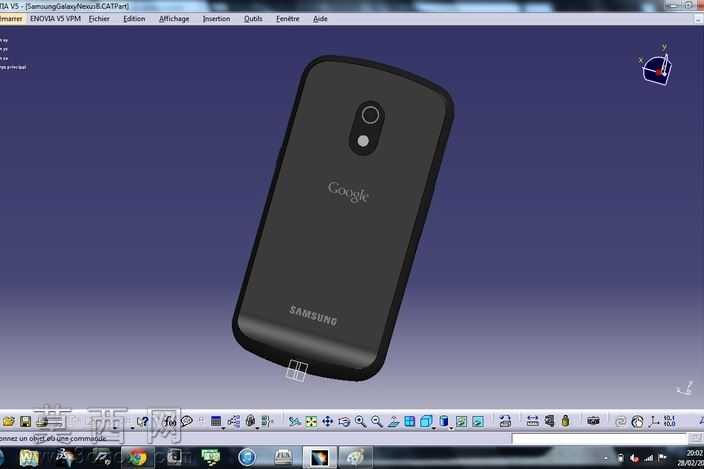Expand the quick view dropdown arrow
The height and width of the screenshot is (469, 704).
coord(434,428)
